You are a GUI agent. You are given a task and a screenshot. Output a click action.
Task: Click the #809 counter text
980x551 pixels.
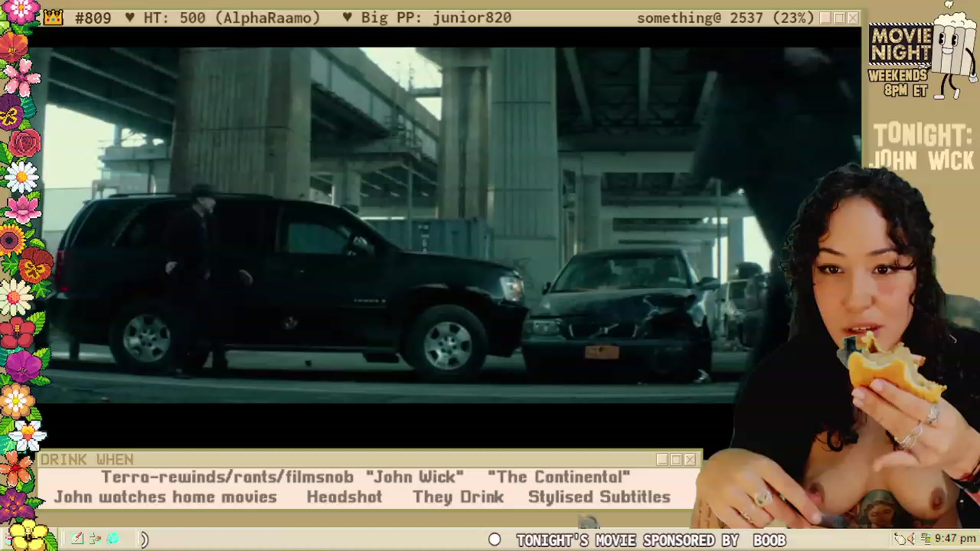[x=93, y=18]
